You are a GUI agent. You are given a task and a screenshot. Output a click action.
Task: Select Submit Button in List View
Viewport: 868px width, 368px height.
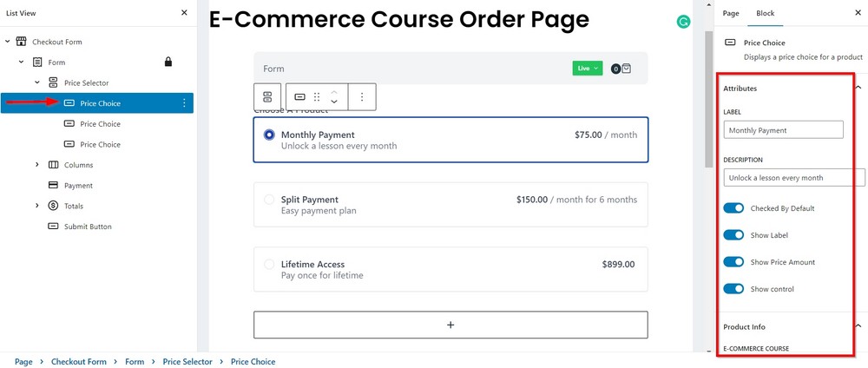click(88, 227)
